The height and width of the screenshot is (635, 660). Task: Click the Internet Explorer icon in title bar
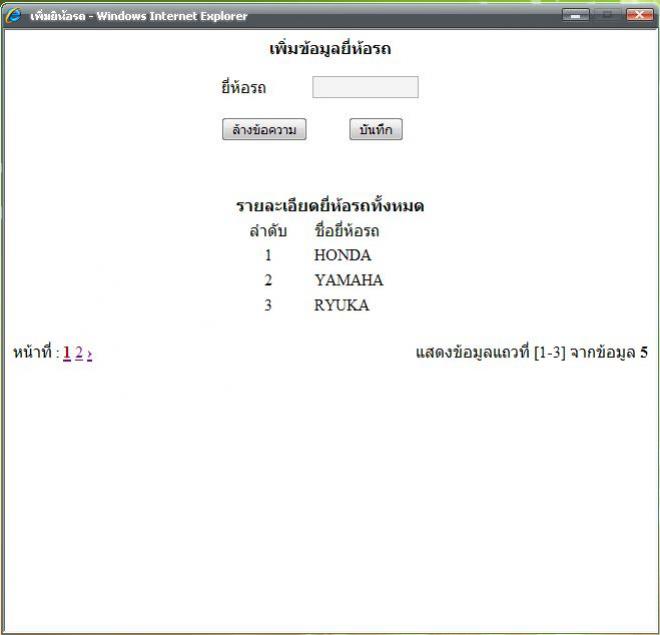(13, 16)
